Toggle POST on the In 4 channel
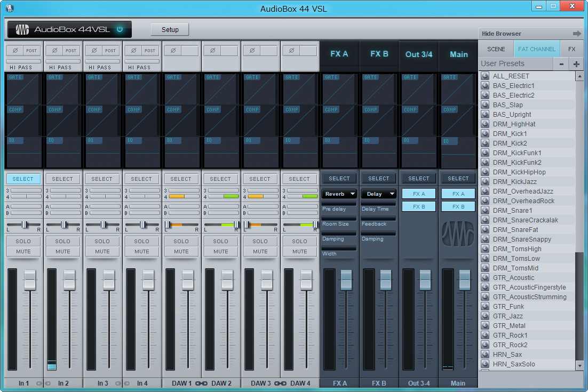588x392 pixels. 150,51
